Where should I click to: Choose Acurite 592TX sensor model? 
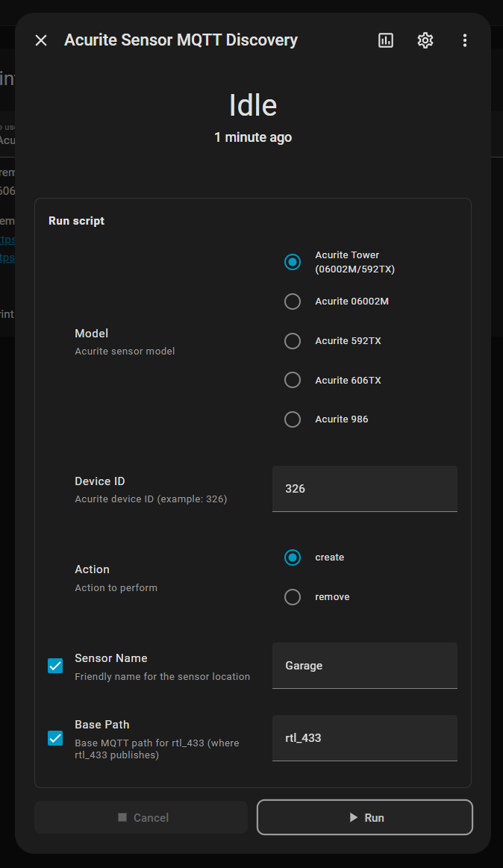[293, 341]
